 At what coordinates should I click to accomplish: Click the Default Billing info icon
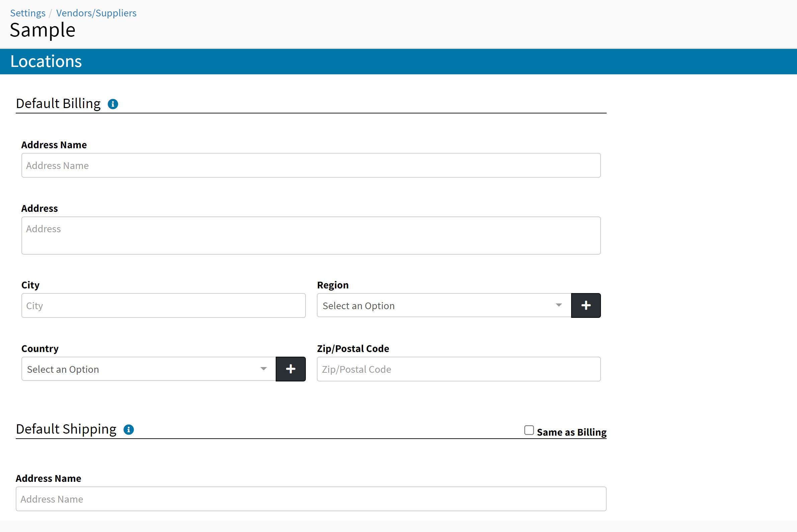pos(113,104)
